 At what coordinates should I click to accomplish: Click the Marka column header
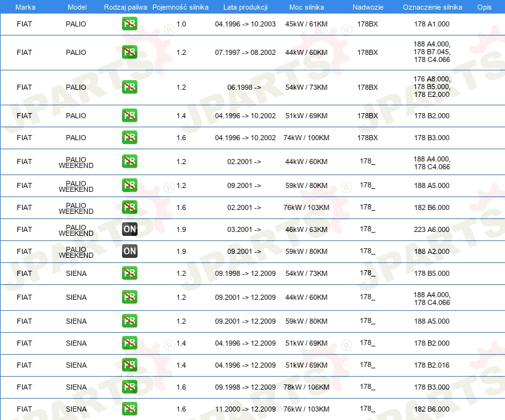pos(25,7)
